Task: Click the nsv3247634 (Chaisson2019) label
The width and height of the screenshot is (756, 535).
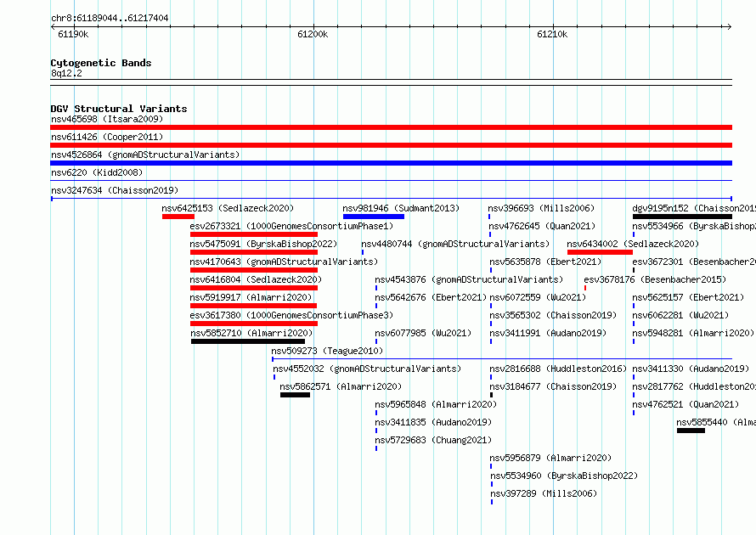Action: point(115,190)
